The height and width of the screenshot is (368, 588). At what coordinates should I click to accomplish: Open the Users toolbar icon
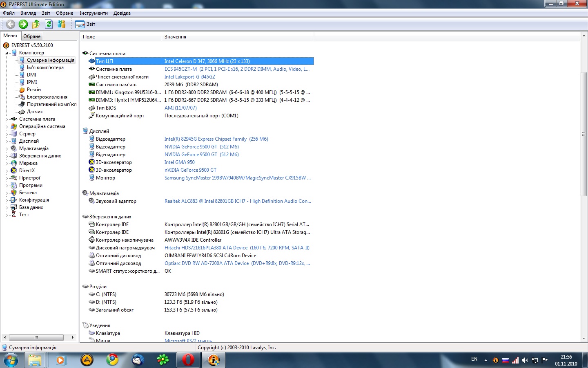click(62, 24)
